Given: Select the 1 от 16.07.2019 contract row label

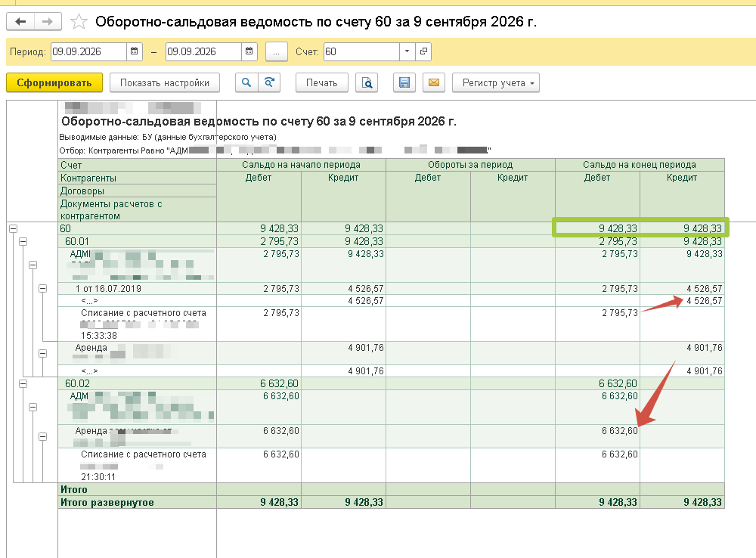Looking at the screenshot, I should coord(108,289).
